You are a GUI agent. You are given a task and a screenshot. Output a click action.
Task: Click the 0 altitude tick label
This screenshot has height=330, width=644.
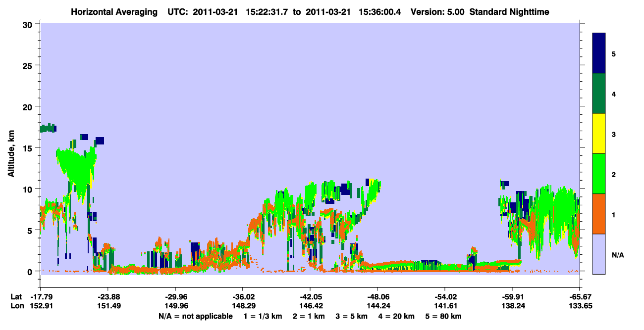click(31, 271)
